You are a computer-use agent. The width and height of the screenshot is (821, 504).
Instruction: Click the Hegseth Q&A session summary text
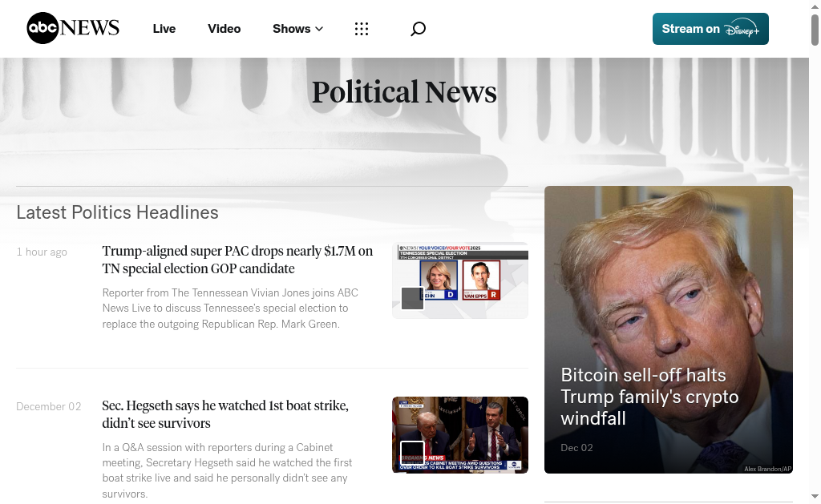point(227,470)
